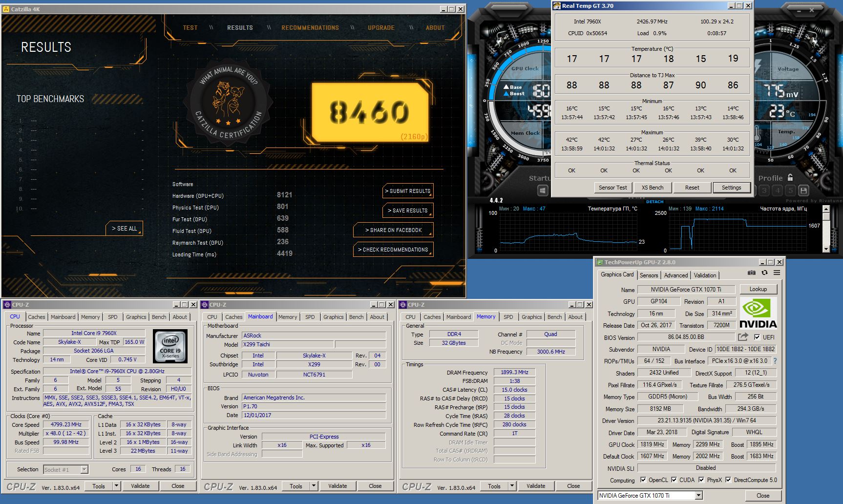Toggle the DirectCompute 5.0 checkbox
The height and width of the screenshot is (504, 843).
click(729, 480)
